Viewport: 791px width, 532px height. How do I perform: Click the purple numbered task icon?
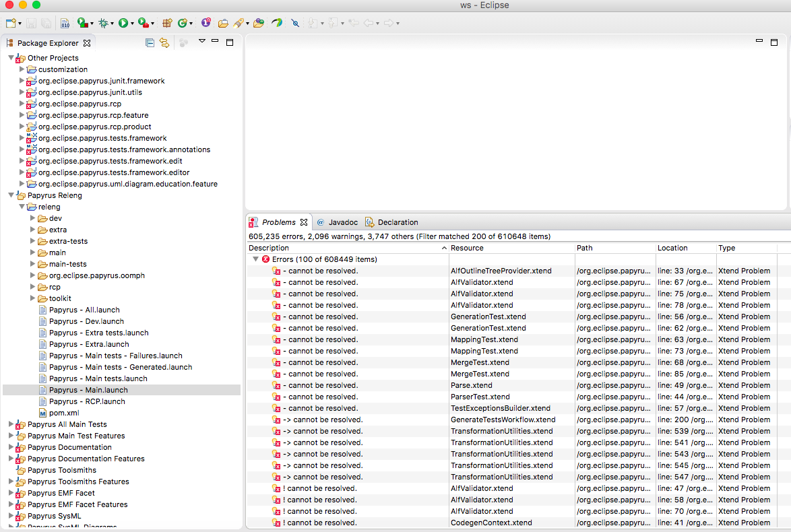click(205, 23)
